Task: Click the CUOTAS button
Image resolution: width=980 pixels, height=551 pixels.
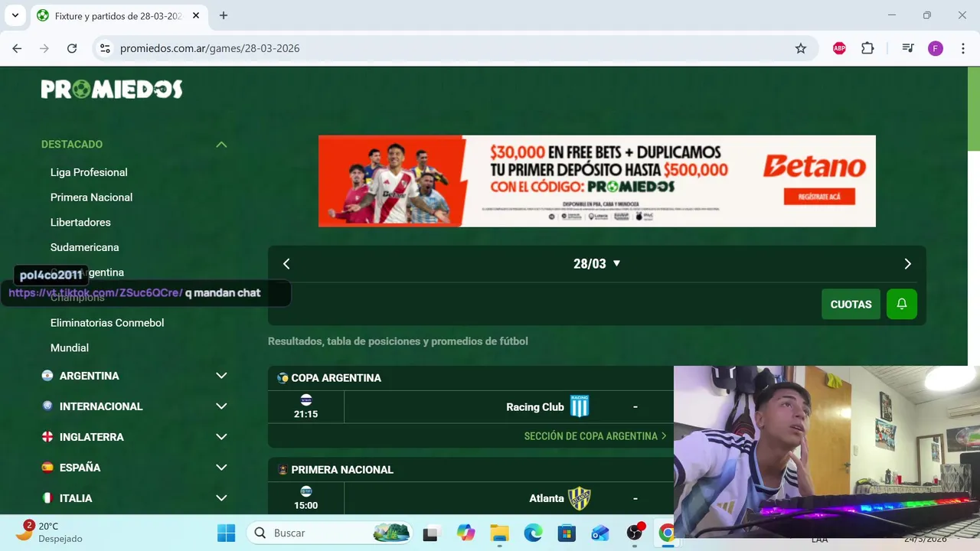Action: 851,304
